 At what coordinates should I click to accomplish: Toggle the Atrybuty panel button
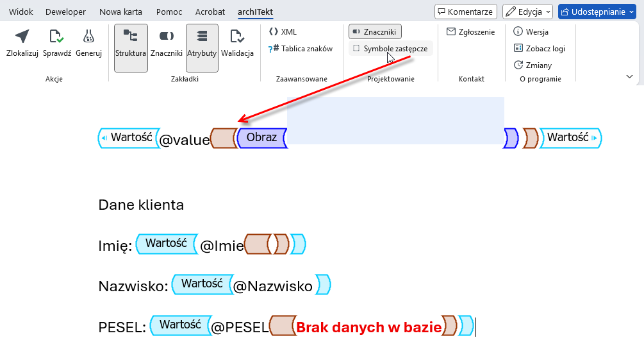pyautogui.click(x=202, y=47)
